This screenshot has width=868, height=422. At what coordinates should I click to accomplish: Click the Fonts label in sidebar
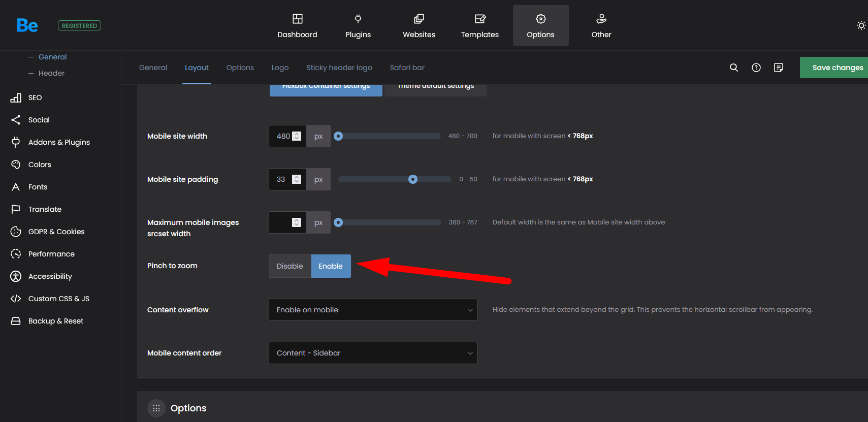tap(38, 187)
